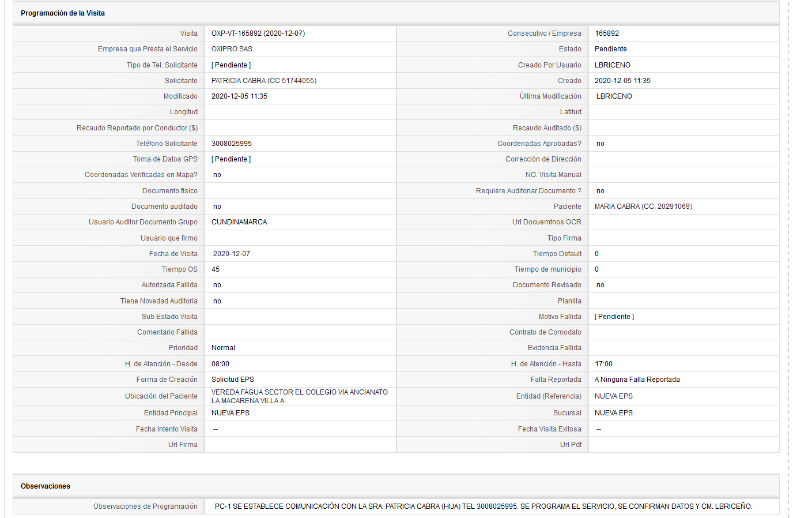The height and width of the screenshot is (518, 812).
Task: Click the Contrato de Comodato label
Action: pos(545,332)
